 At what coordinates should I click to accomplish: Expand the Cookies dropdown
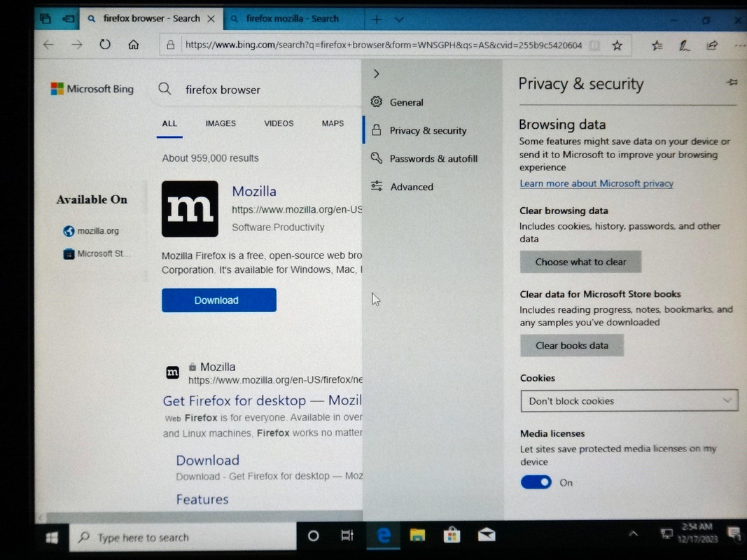[629, 401]
